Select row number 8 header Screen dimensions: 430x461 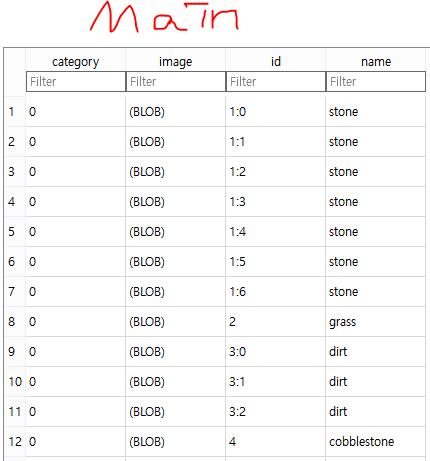click(15, 322)
